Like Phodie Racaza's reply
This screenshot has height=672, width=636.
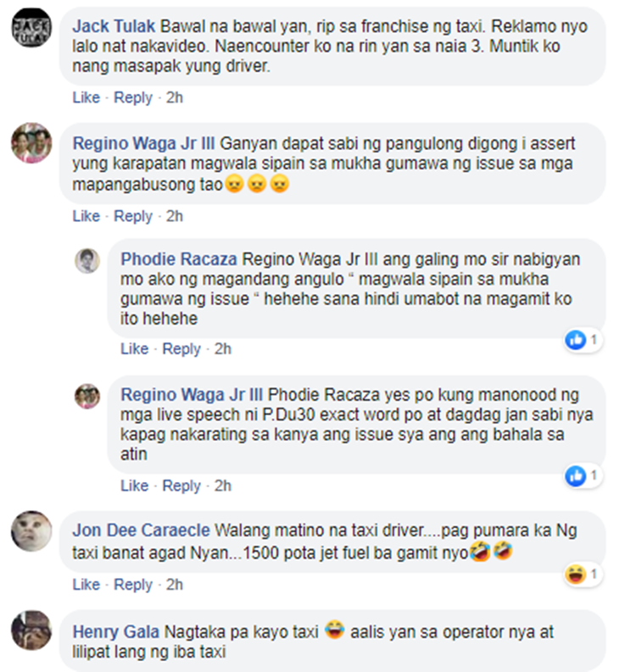[x=134, y=349]
